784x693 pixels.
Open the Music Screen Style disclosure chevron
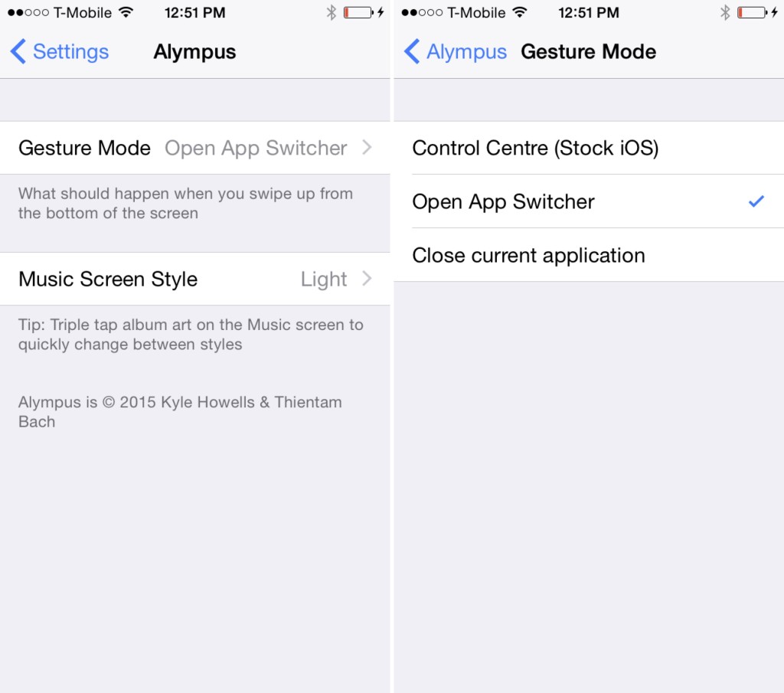coord(367,279)
